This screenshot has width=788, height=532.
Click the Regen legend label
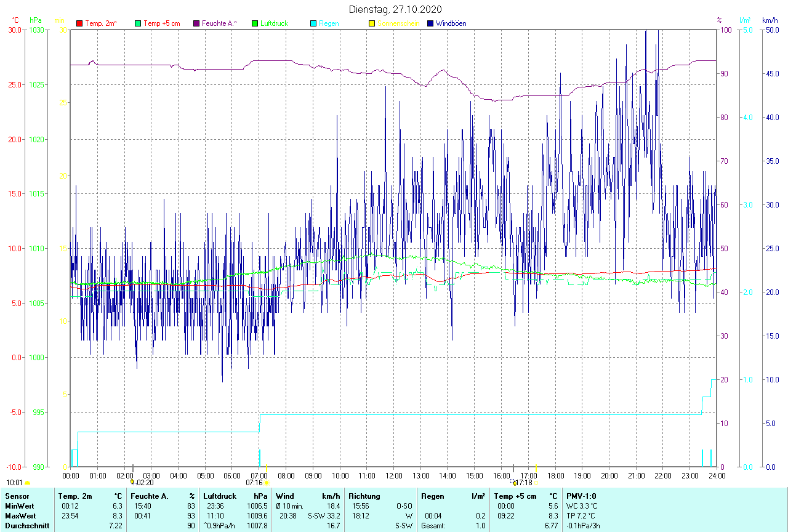329,23
